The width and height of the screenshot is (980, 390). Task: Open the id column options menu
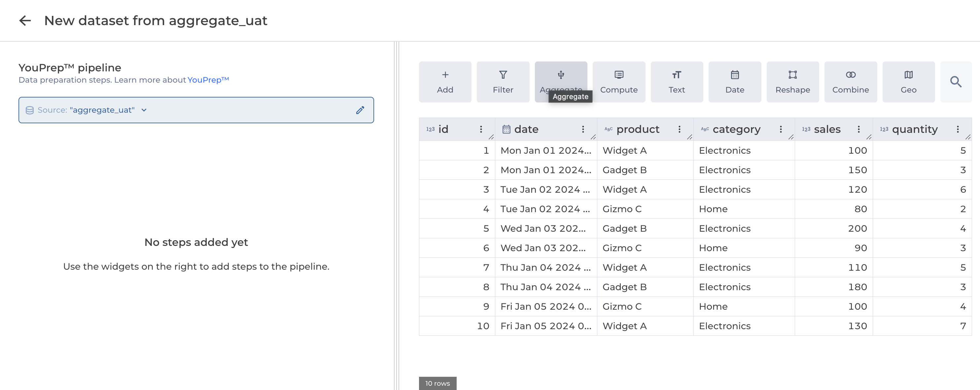coord(480,129)
